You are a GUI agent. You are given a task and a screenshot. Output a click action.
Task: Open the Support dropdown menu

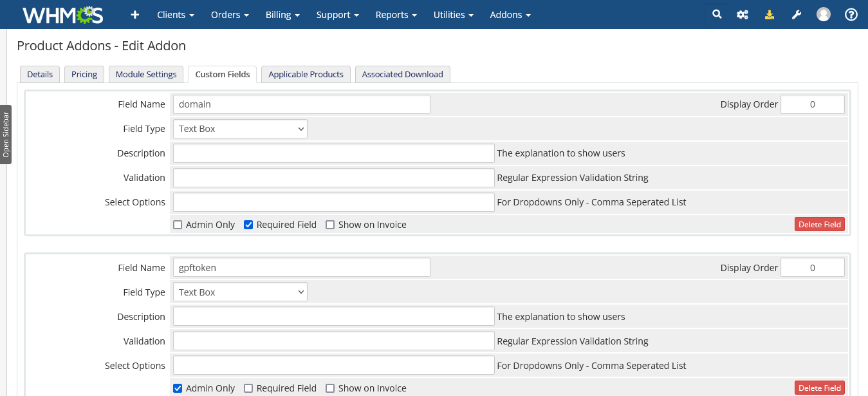[338, 15]
